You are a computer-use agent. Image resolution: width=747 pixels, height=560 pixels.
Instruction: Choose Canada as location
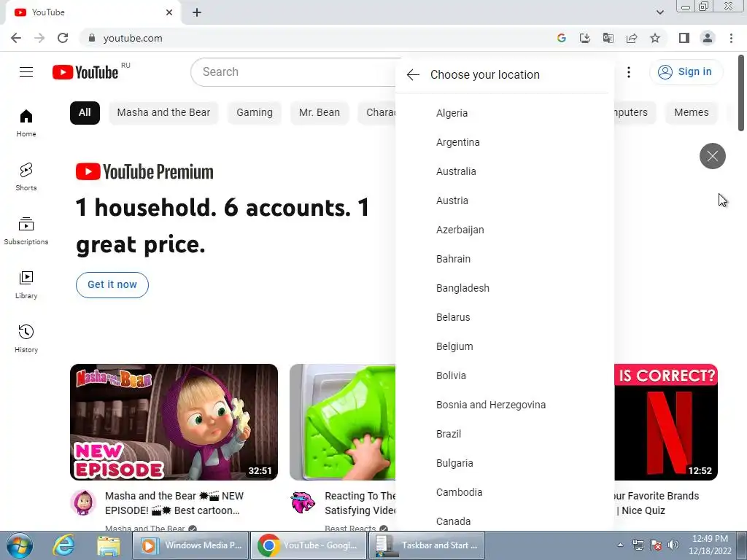pyautogui.click(x=505, y=520)
